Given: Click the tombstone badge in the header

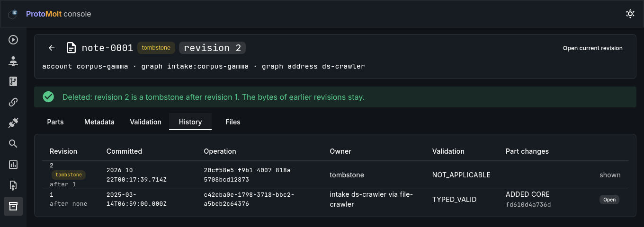Looking at the screenshot, I should click(156, 48).
